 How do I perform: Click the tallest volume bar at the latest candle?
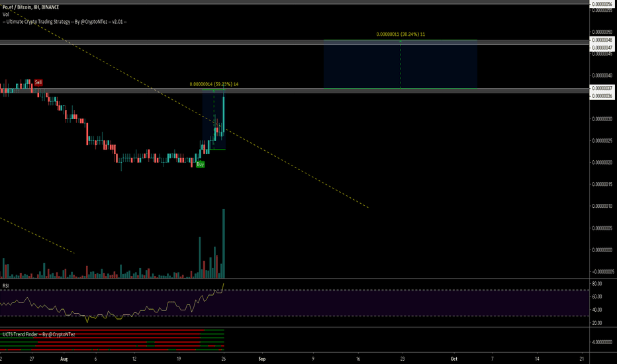pyautogui.click(x=224, y=244)
